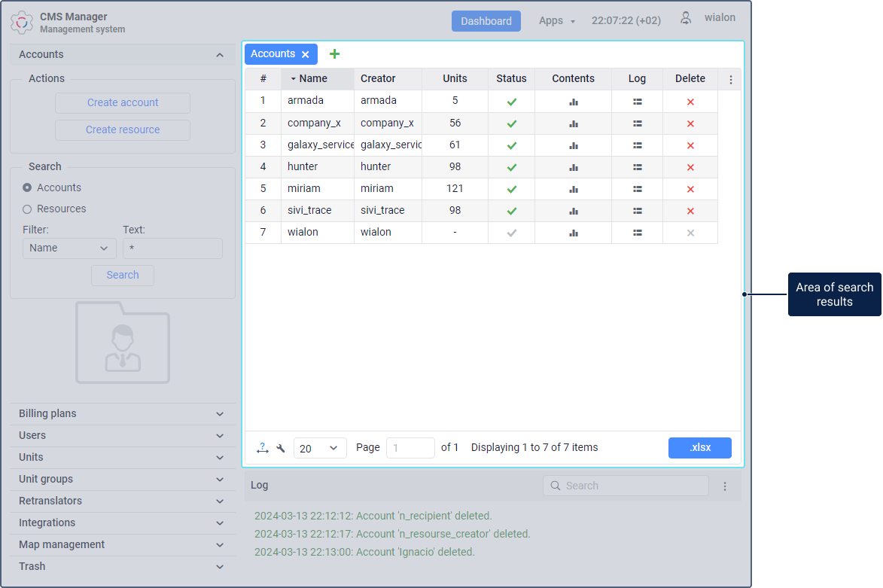Open contents chart for miriam account
The image size is (883, 588).
pos(574,189)
